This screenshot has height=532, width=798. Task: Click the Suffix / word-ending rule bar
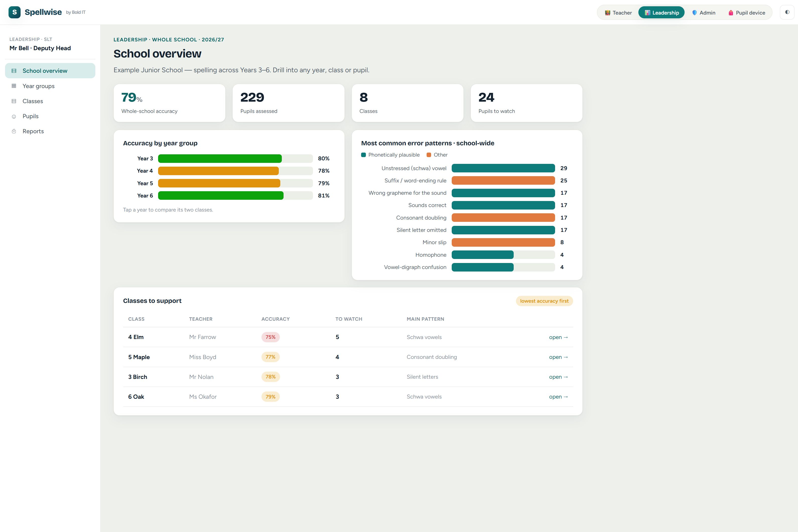coord(503,180)
